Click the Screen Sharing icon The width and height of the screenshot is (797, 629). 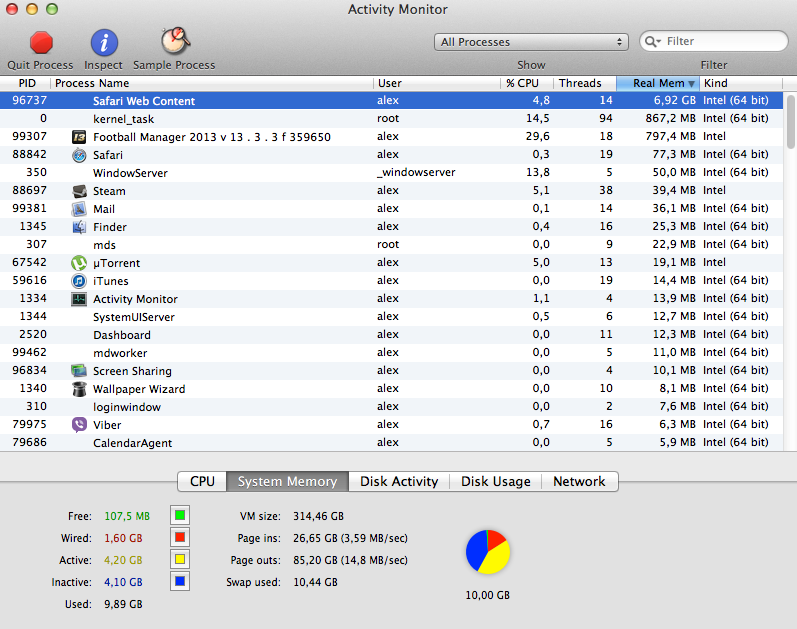click(79, 371)
